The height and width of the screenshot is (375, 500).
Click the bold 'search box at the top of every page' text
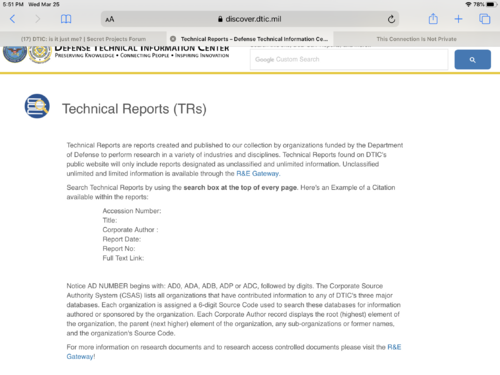click(240, 188)
